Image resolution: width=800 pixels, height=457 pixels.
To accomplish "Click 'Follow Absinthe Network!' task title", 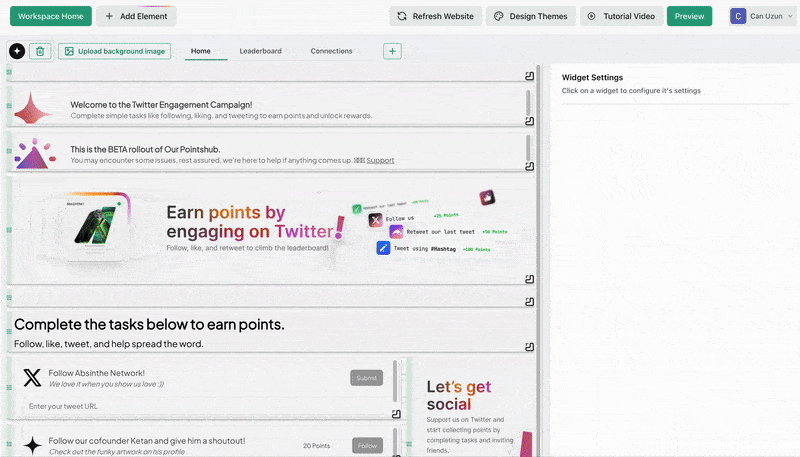I will tap(96, 373).
